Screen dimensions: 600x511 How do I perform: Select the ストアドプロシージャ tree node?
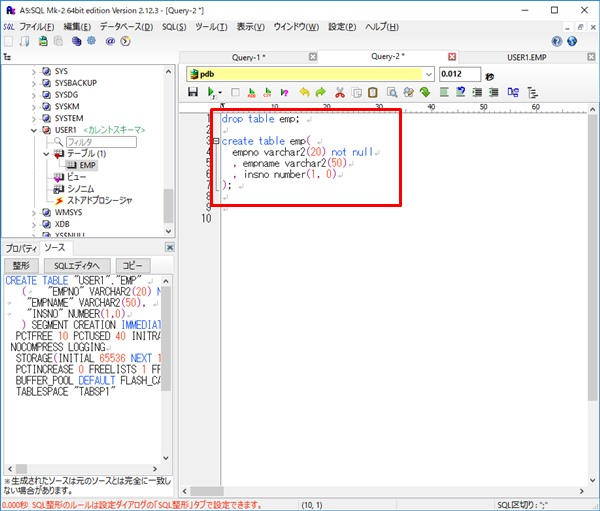coord(99,201)
